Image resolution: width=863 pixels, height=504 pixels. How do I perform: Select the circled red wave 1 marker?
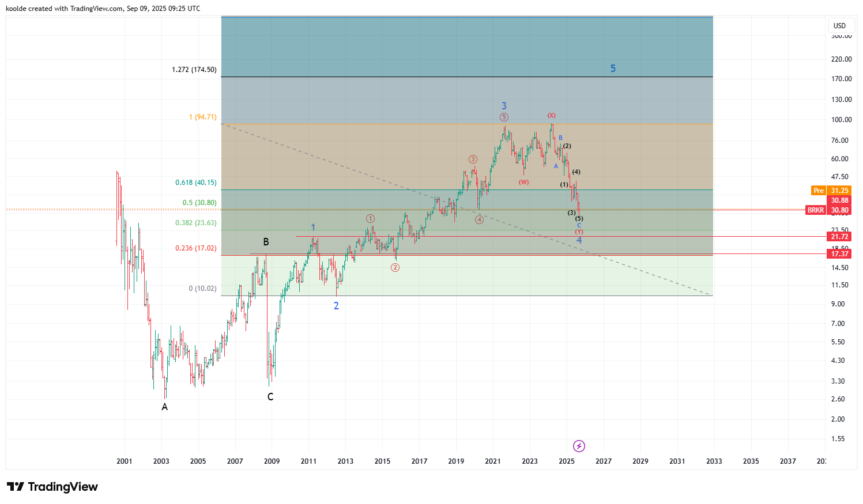pos(370,219)
